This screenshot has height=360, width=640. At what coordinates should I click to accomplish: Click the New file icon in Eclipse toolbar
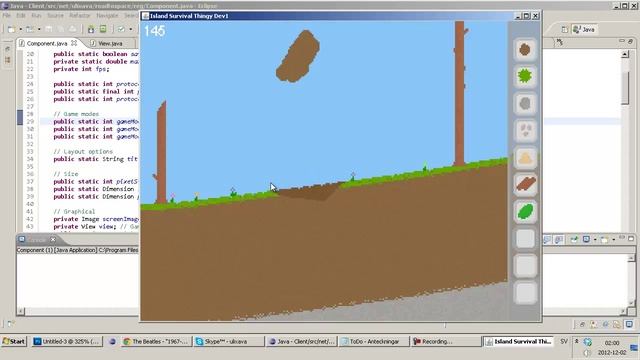point(11,29)
